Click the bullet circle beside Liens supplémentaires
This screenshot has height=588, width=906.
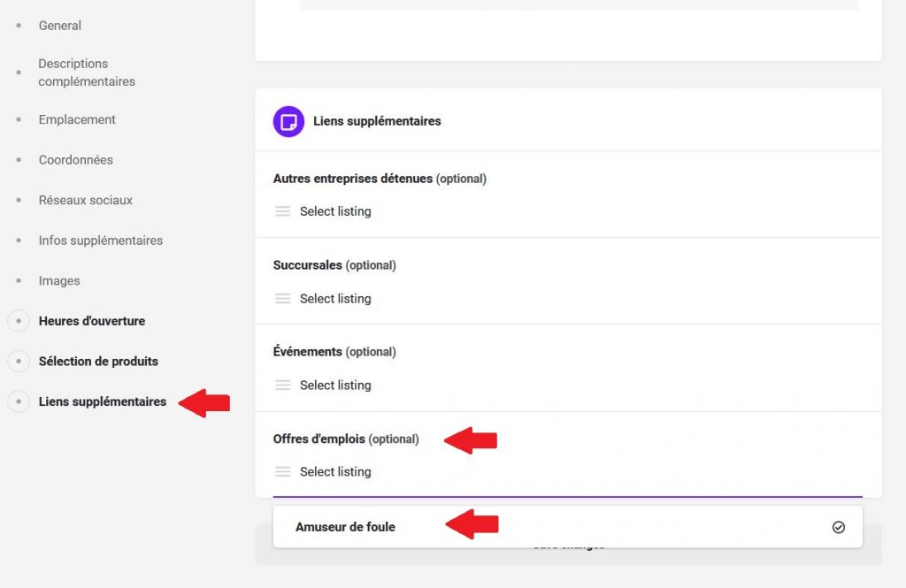(19, 401)
